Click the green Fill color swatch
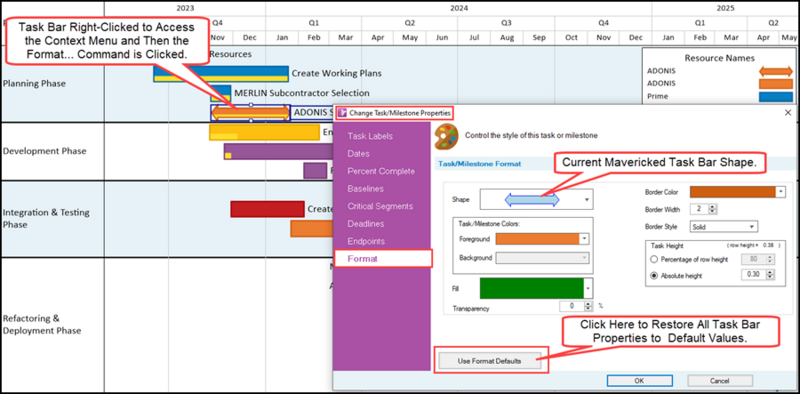The image size is (800, 394). (532, 288)
